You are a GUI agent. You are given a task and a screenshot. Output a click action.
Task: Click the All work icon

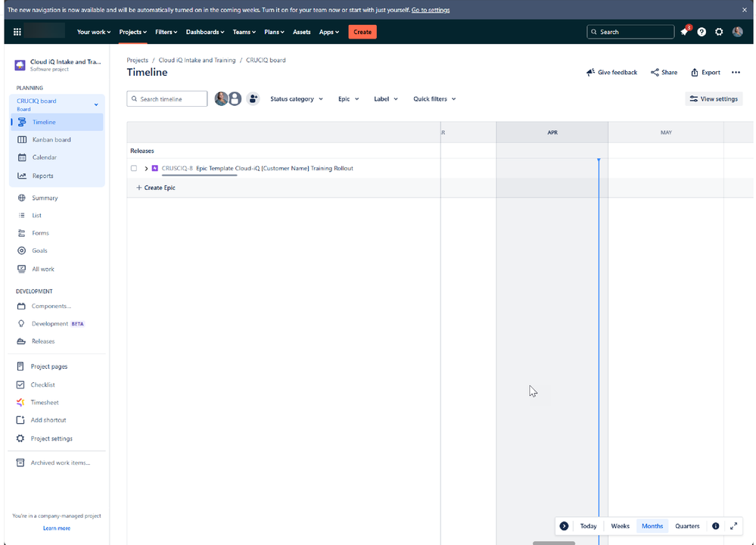click(22, 269)
